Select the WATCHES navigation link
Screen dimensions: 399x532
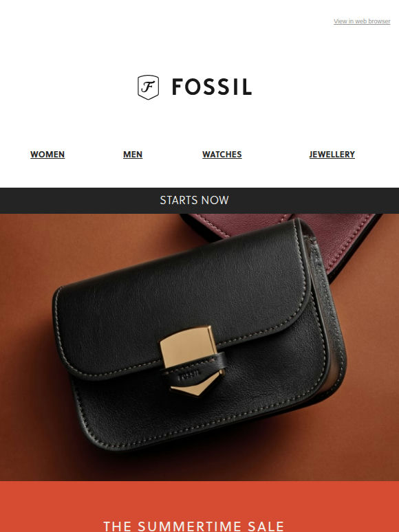222,155
